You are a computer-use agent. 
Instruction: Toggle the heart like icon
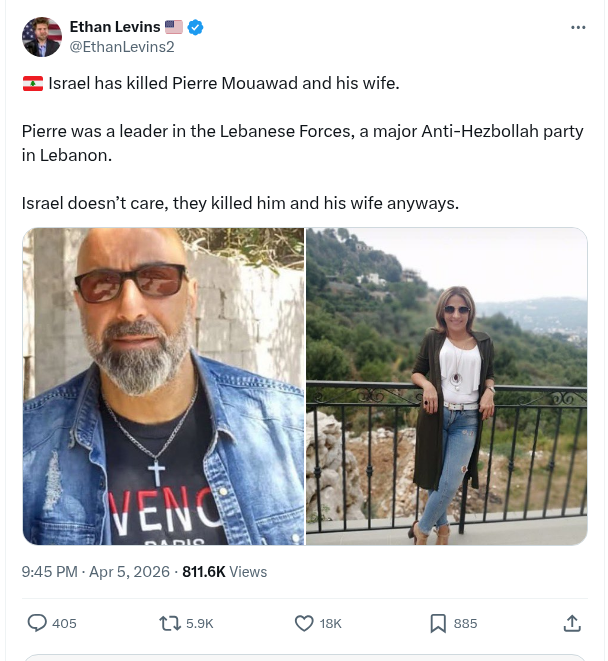[x=304, y=623]
